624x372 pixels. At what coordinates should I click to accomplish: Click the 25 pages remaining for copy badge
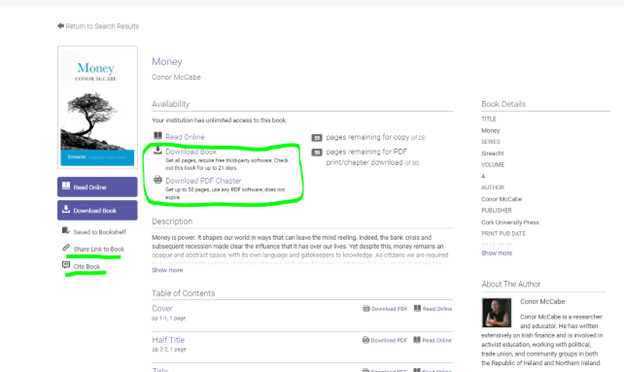click(316, 138)
